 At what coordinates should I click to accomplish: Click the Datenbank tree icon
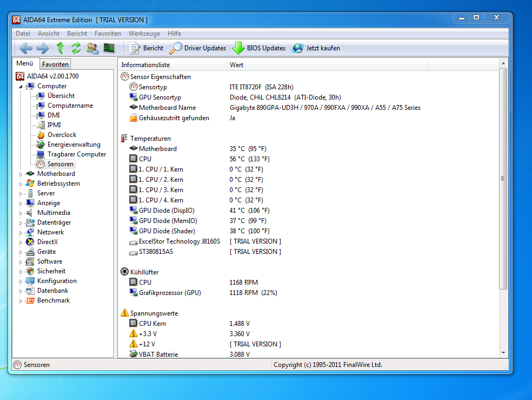[30, 291]
